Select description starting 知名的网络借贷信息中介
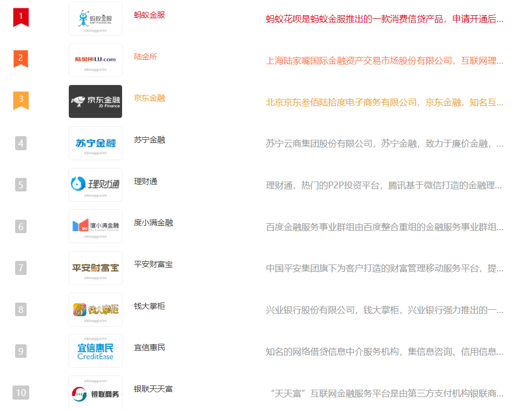The image size is (532, 409). [384, 352]
